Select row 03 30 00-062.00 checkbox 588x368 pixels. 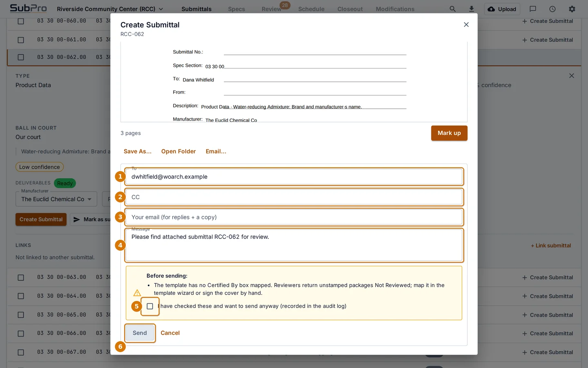click(21, 57)
